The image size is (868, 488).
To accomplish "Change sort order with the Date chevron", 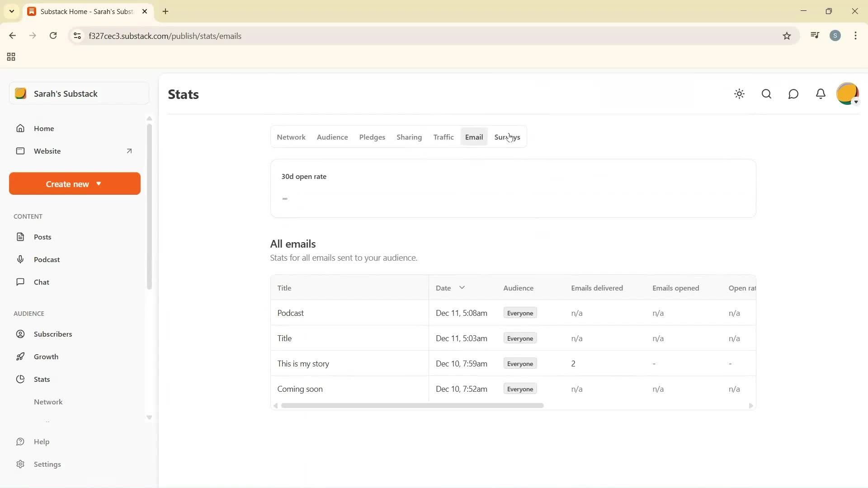I will pos(462,287).
